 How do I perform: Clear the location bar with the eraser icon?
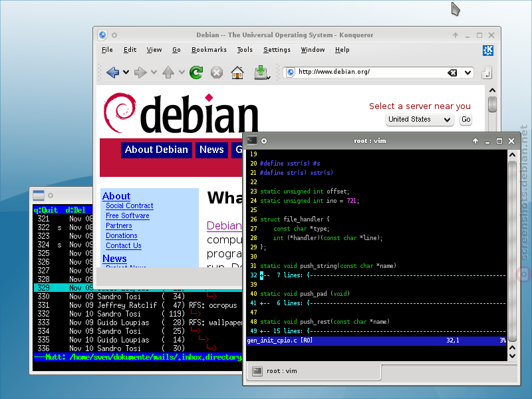point(452,72)
